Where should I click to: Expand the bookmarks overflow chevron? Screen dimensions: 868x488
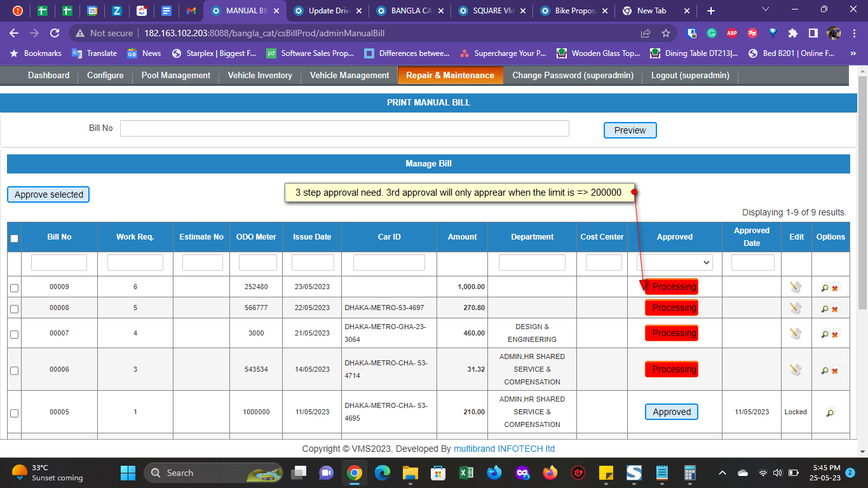[853, 53]
